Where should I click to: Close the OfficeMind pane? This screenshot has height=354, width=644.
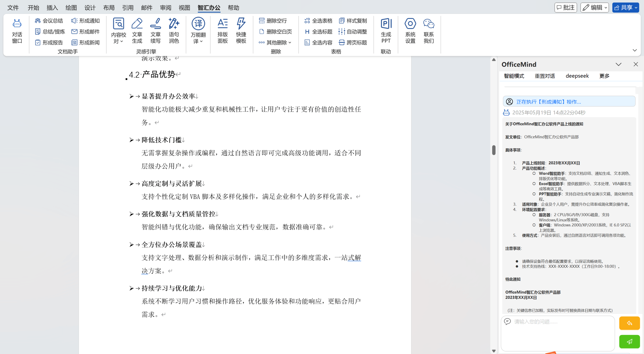[636, 64]
